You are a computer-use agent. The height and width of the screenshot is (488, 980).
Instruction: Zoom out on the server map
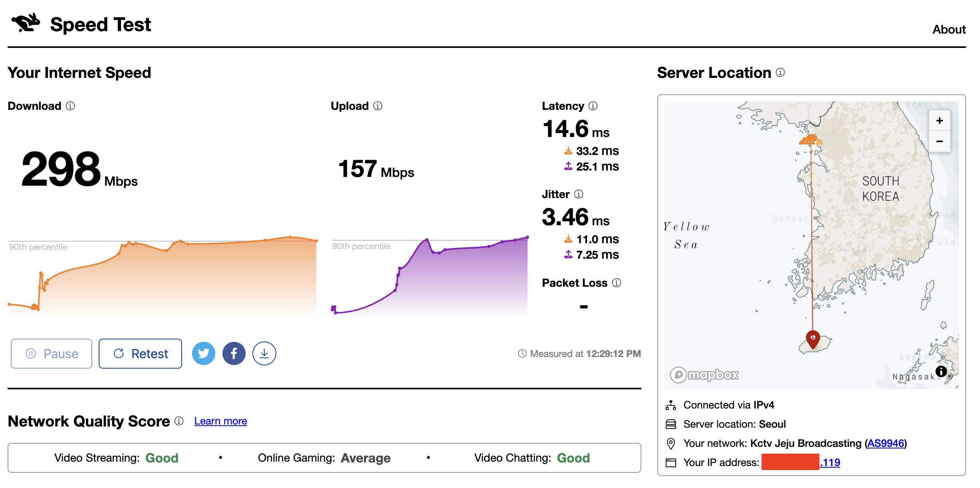click(939, 141)
